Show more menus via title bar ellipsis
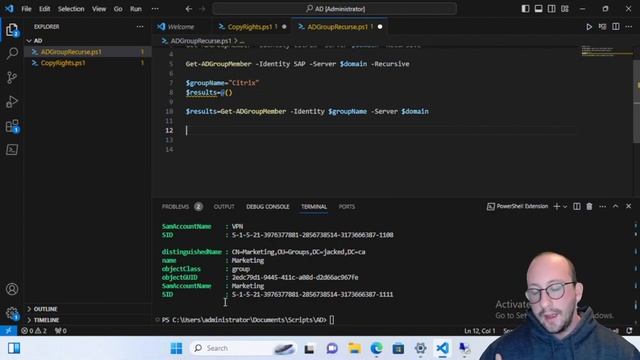Image resolution: width=640 pixels, height=360 pixels. coord(155,9)
